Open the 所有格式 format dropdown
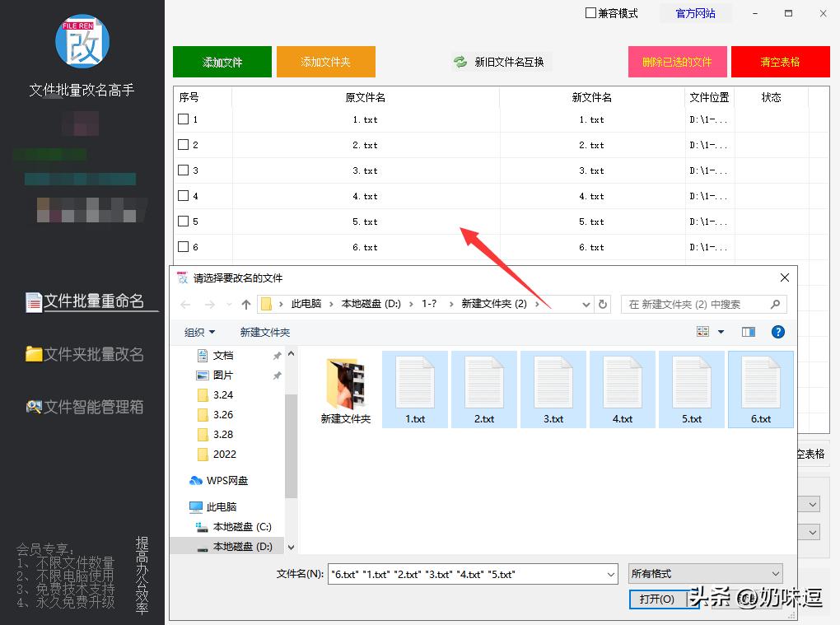840x625 pixels. [x=704, y=573]
